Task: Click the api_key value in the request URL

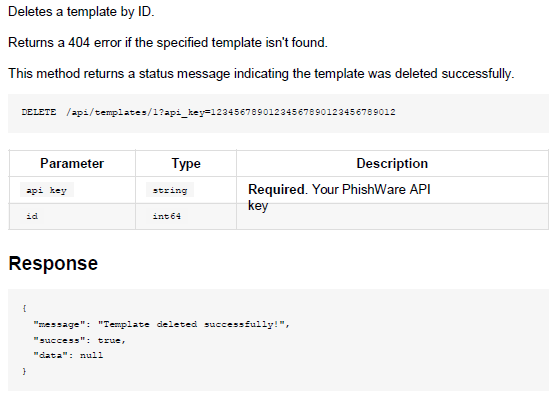Action: pyautogui.click(x=303, y=112)
